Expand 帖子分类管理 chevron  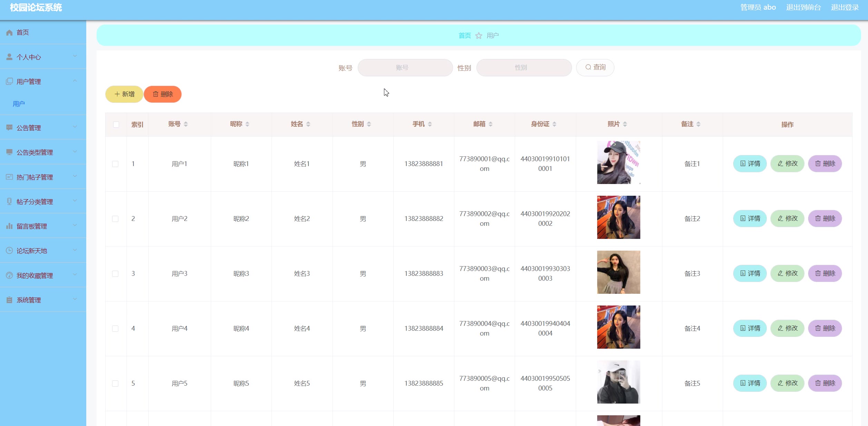coord(75,201)
